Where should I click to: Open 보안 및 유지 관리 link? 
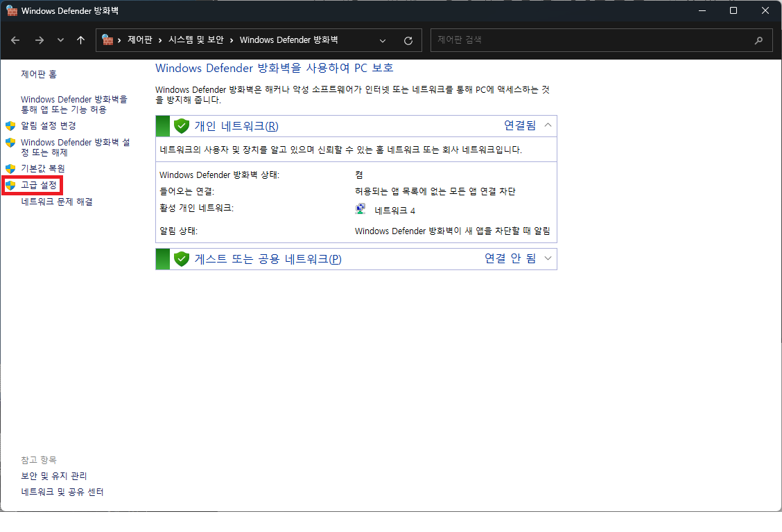coord(54,476)
